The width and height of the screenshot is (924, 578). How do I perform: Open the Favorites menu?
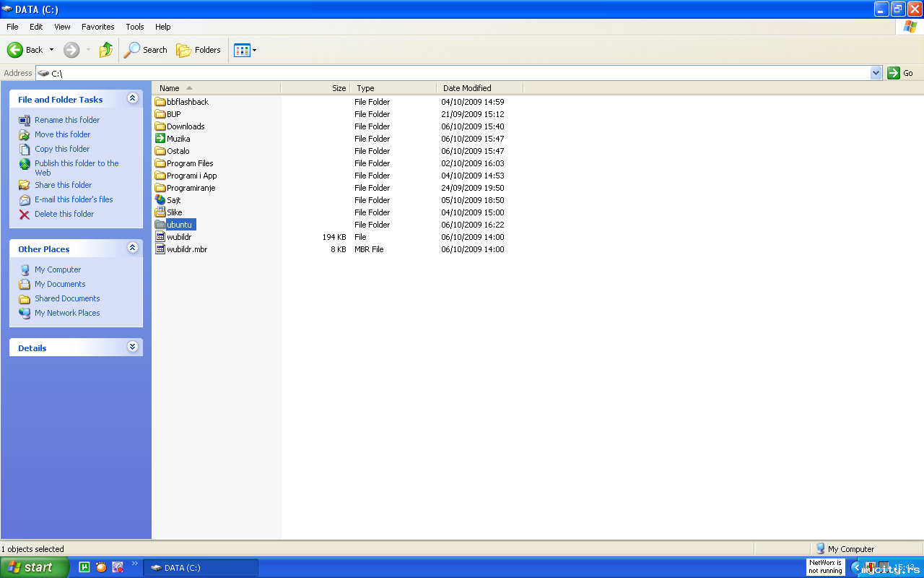pyautogui.click(x=97, y=27)
